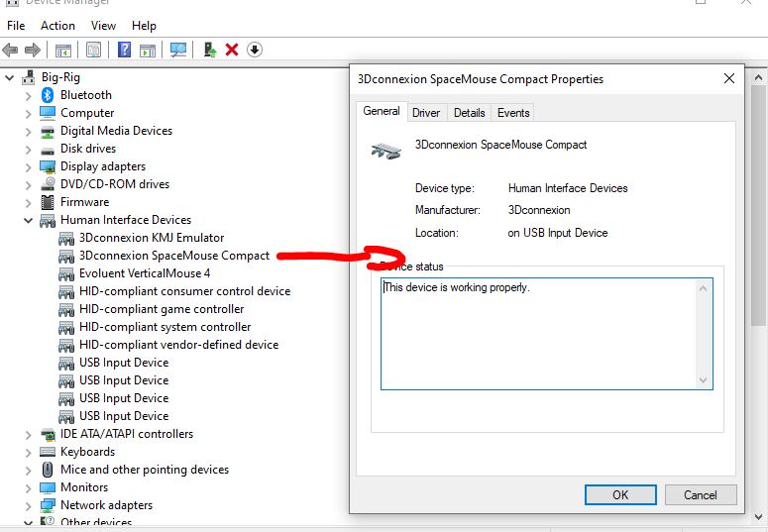Viewport: 768px width, 532px height.
Task: Click the blue Help question mark icon
Action: tap(125, 50)
